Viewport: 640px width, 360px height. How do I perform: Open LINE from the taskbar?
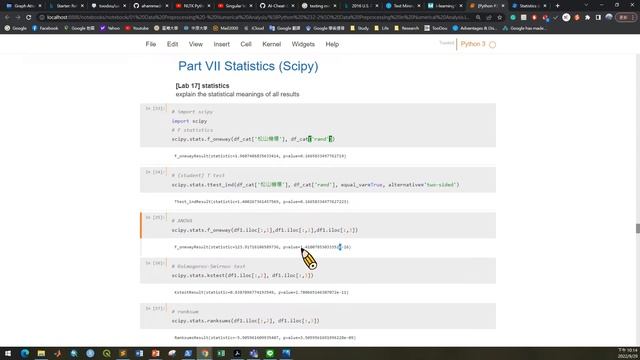tap(270, 353)
